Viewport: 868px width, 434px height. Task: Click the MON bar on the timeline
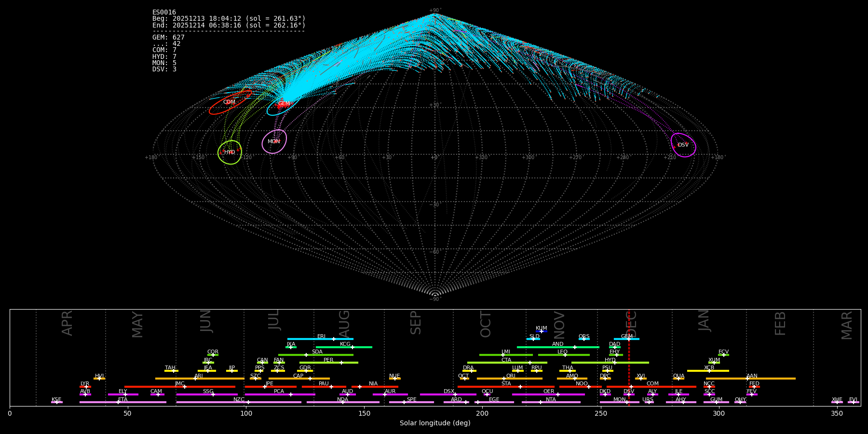pyautogui.click(x=620, y=402)
